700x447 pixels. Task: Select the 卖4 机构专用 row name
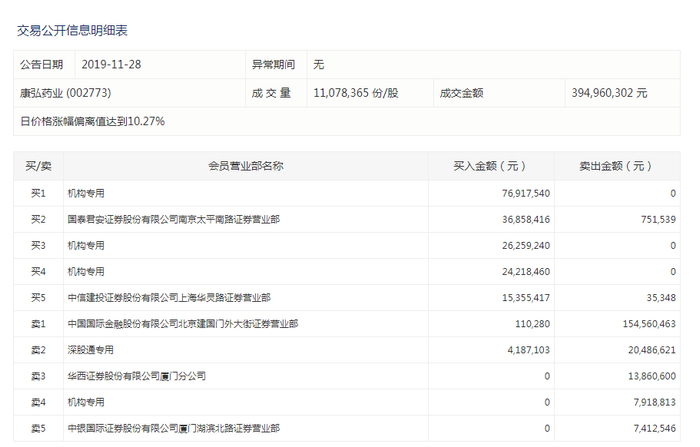[x=86, y=401]
